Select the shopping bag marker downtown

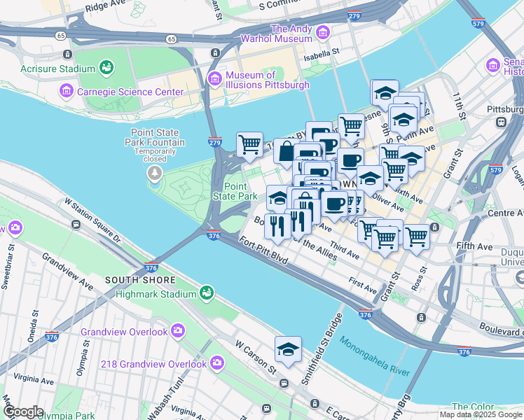pos(285,152)
